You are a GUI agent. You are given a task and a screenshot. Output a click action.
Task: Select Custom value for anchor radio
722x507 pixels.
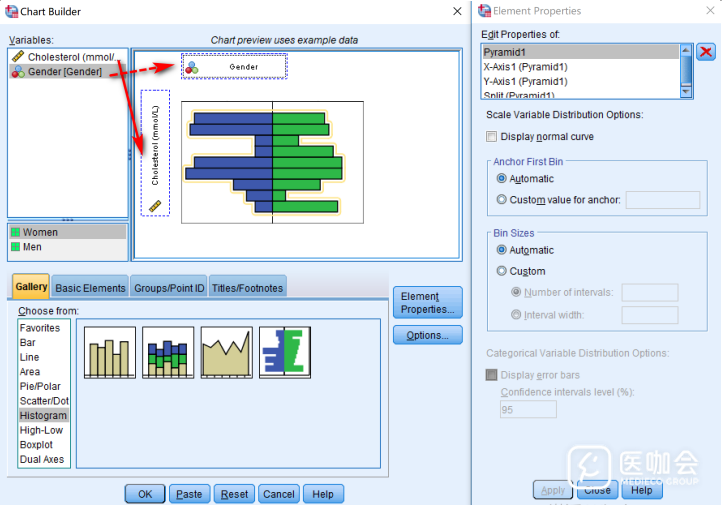click(x=502, y=200)
